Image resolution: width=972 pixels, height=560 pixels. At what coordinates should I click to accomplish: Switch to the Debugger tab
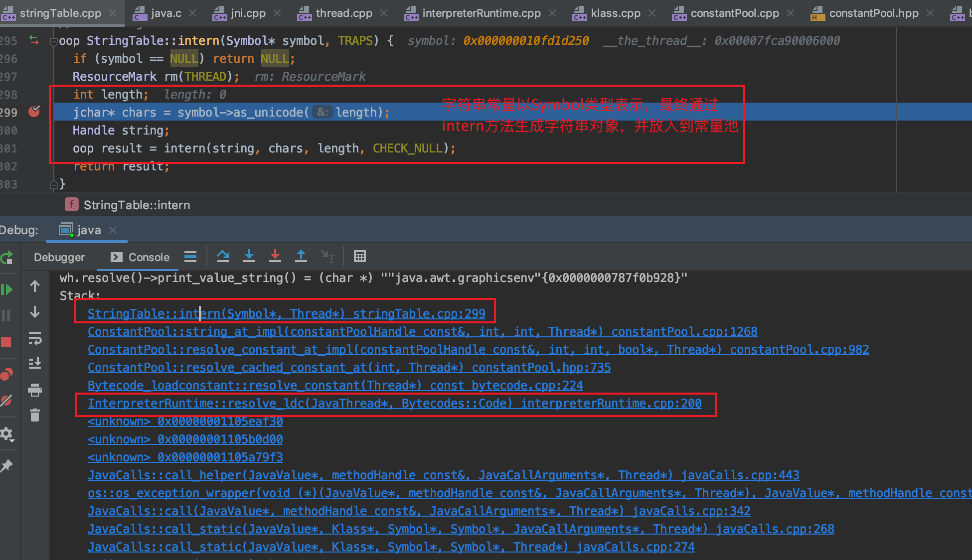[x=59, y=257]
